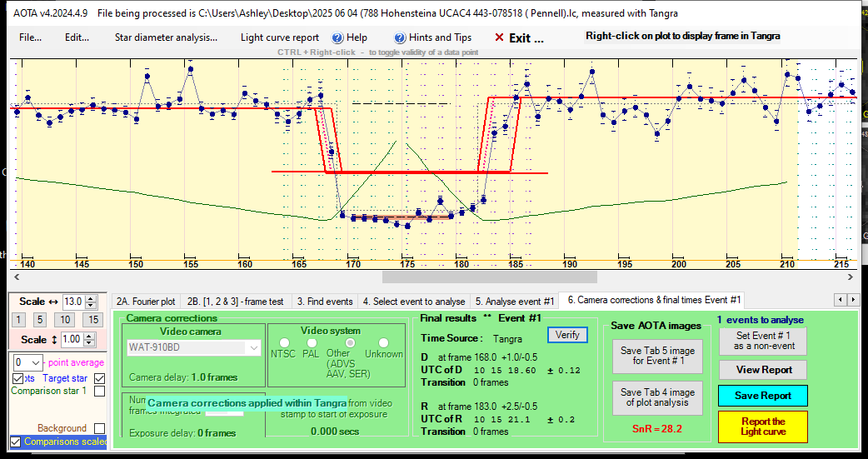This screenshot has width=868, height=459.
Task: Click the red X Exit icon
Action: point(499,37)
